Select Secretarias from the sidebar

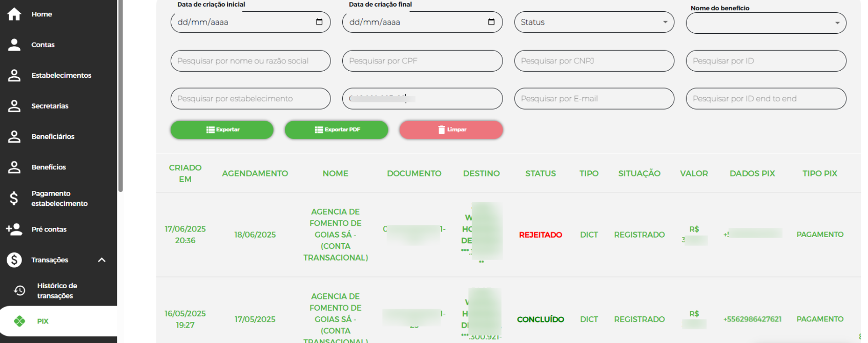[50, 106]
